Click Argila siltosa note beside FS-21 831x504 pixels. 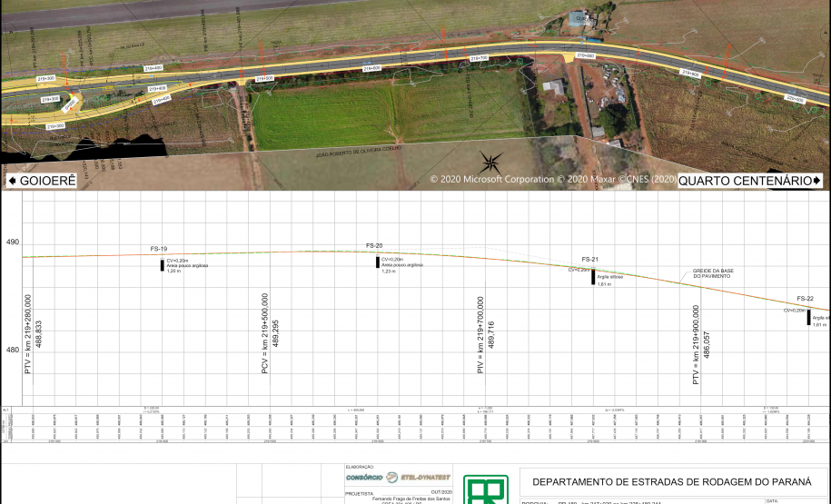pyautogui.click(x=610, y=277)
